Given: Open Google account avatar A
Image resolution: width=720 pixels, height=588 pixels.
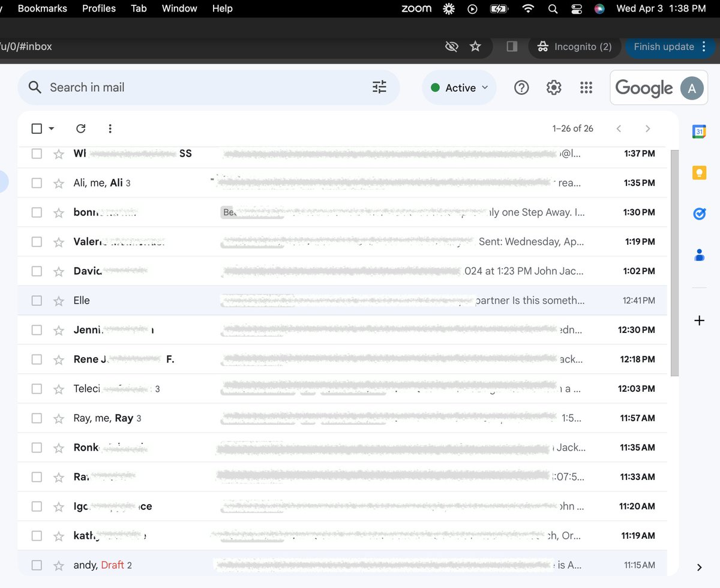Looking at the screenshot, I should point(692,88).
